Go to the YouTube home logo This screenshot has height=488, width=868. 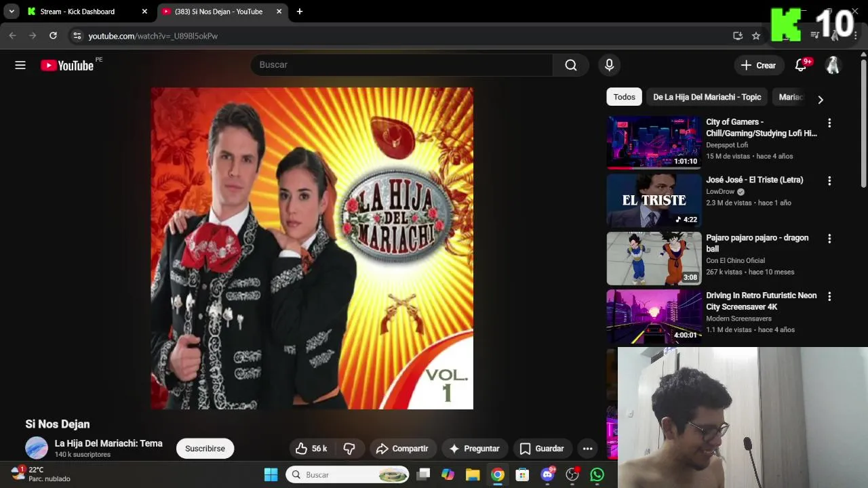(67, 65)
